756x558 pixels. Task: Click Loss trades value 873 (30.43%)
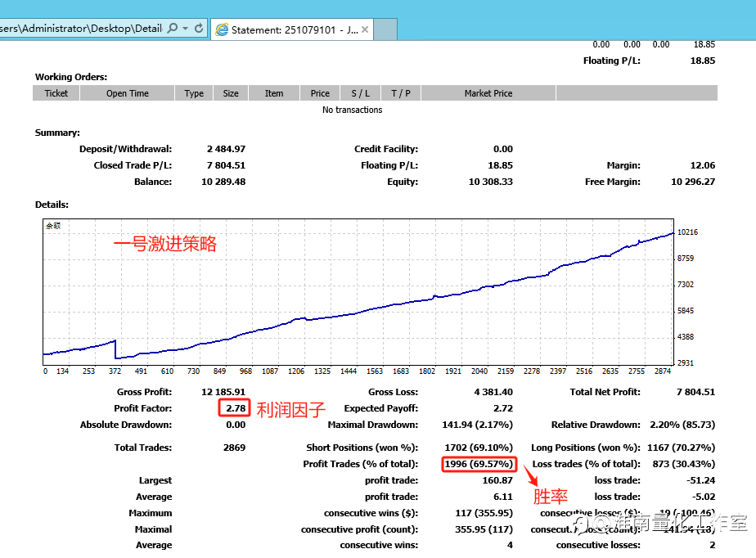tap(684, 464)
